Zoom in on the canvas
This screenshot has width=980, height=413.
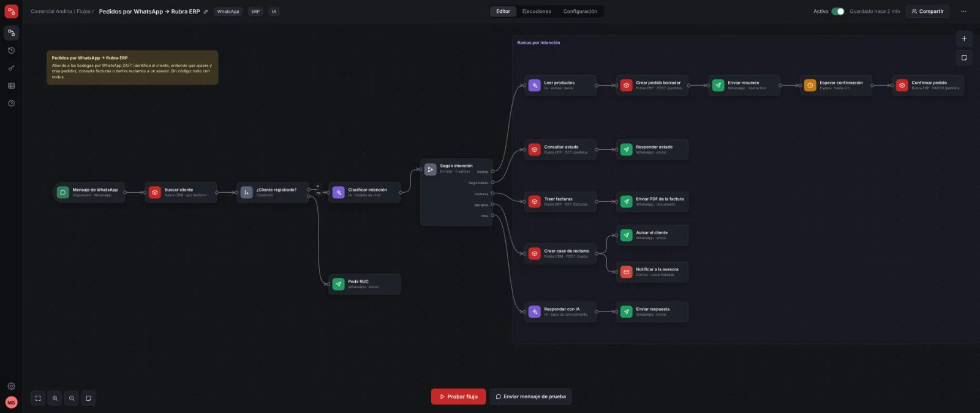pyautogui.click(x=55, y=398)
